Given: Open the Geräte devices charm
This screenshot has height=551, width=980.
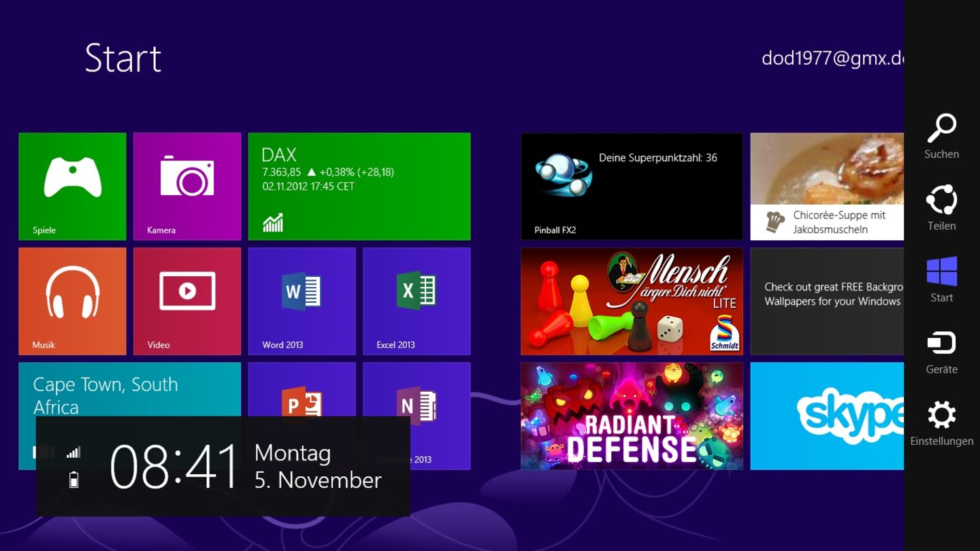Looking at the screenshot, I should pyautogui.click(x=942, y=352).
